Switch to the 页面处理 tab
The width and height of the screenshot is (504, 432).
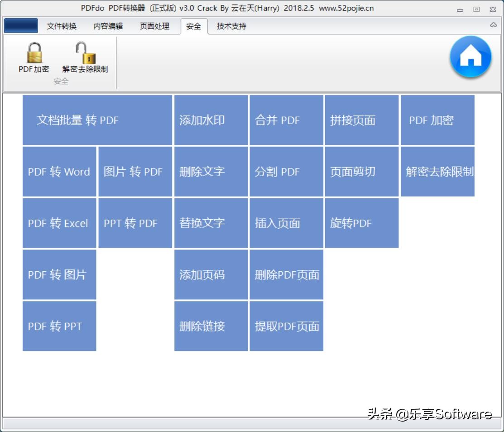[154, 26]
